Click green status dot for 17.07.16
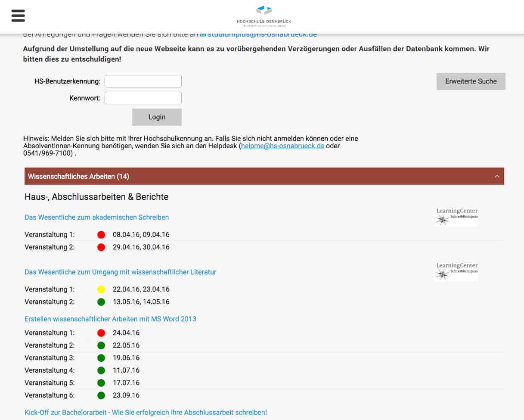Image resolution: width=524 pixels, height=420 pixels. tap(101, 383)
